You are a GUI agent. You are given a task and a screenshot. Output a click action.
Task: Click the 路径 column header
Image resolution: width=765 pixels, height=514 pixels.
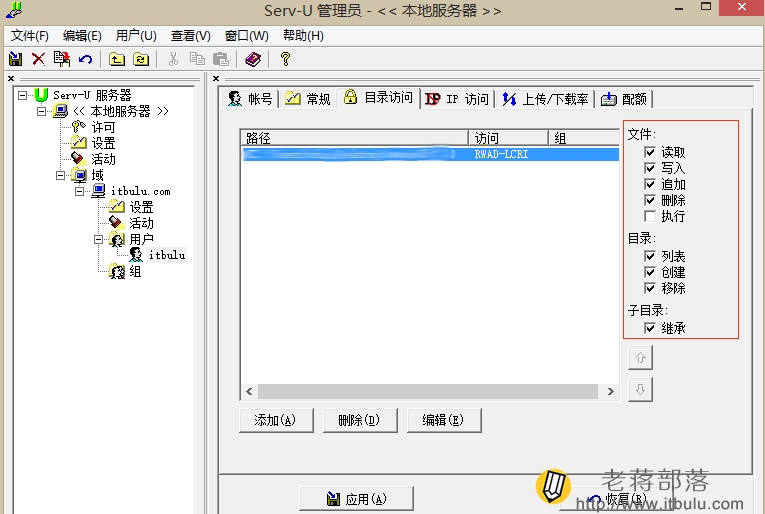(355, 138)
